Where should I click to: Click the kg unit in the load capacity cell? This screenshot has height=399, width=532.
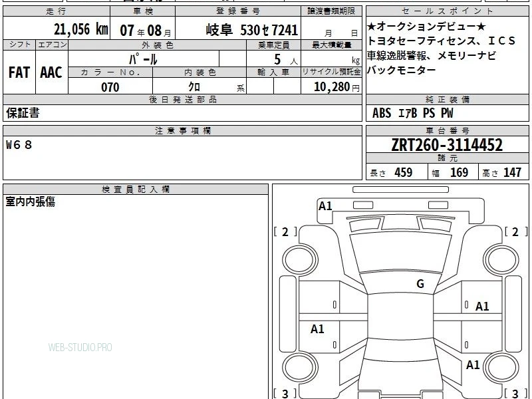pos(356,61)
